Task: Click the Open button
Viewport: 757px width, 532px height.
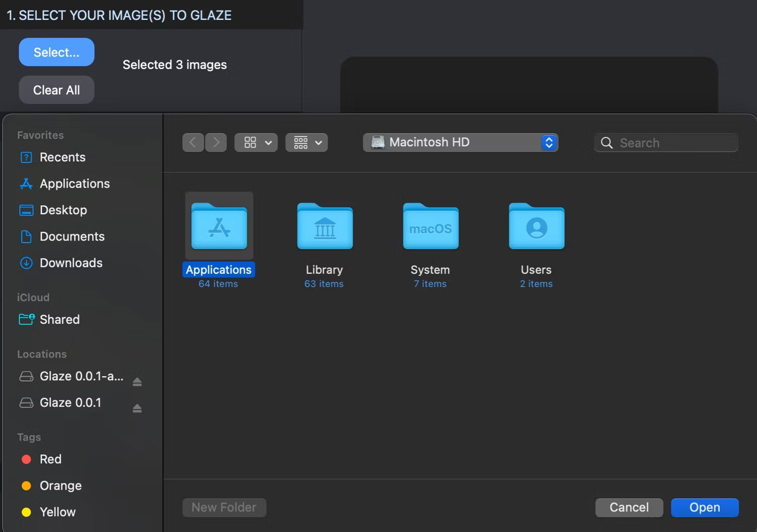Action: click(x=705, y=507)
